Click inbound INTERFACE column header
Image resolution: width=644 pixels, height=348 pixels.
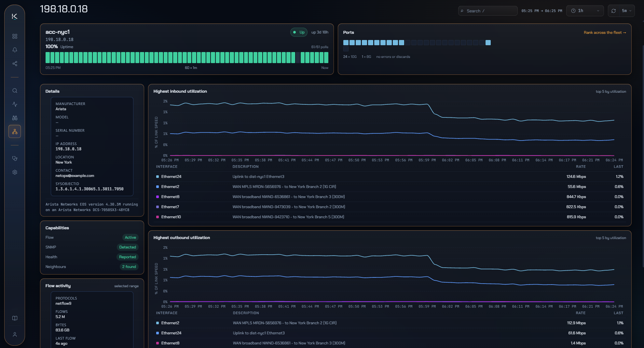click(x=167, y=167)
